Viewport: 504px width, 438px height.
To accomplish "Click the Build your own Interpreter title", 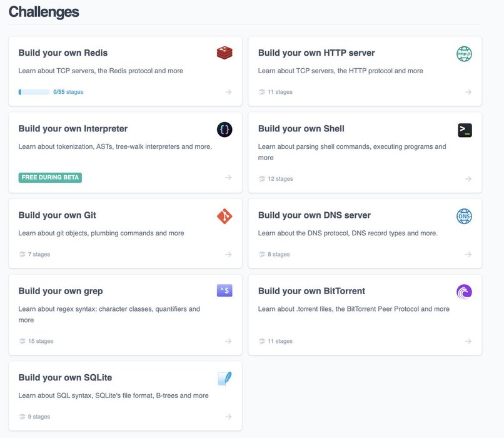I will [73, 129].
